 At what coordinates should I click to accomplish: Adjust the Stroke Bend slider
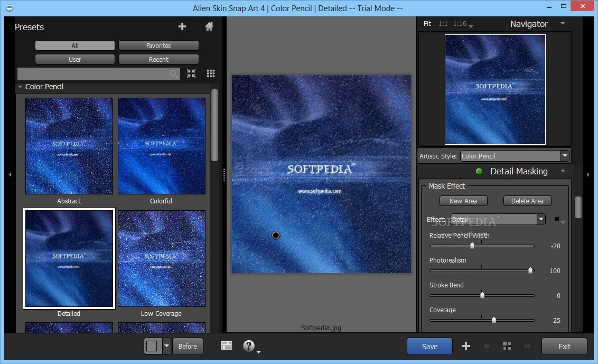pos(482,295)
